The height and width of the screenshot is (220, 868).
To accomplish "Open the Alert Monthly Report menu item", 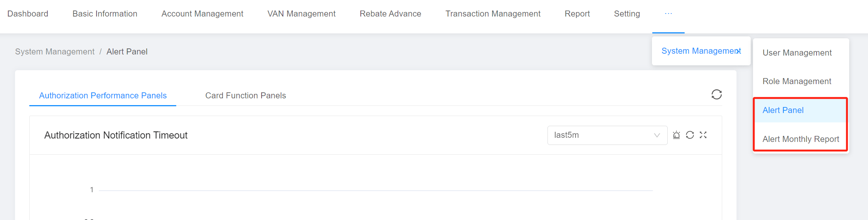I will click(x=801, y=139).
